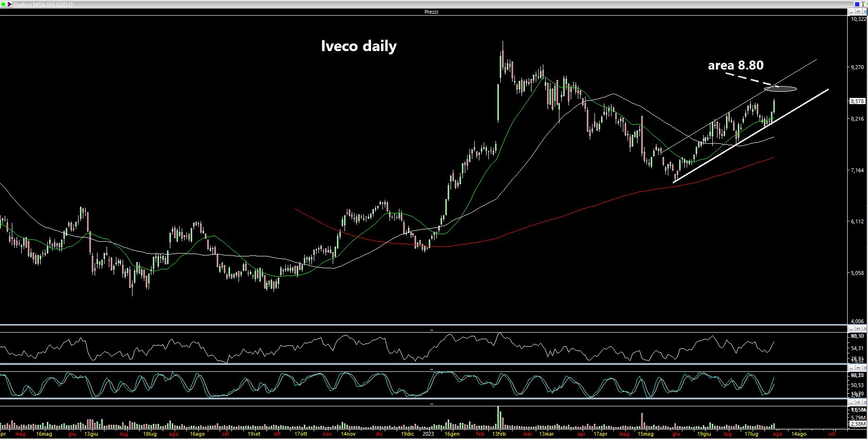This screenshot has height=439, width=868.
Task: Click the 5,058 price axis label
Action: coord(857,273)
